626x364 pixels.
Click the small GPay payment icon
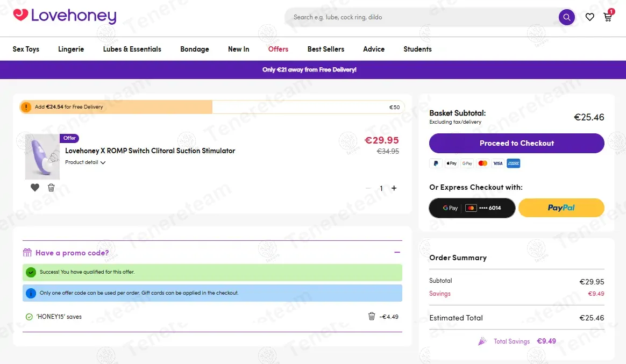click(x=467, y=163)
